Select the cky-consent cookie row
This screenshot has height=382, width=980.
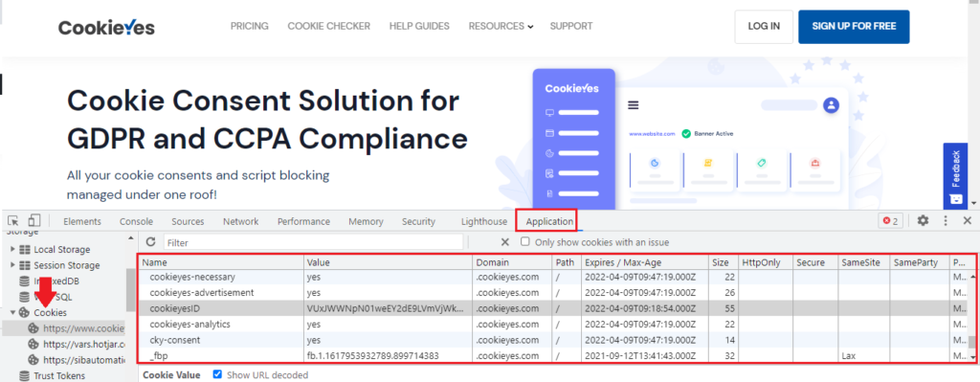click(x=553, y=340)
